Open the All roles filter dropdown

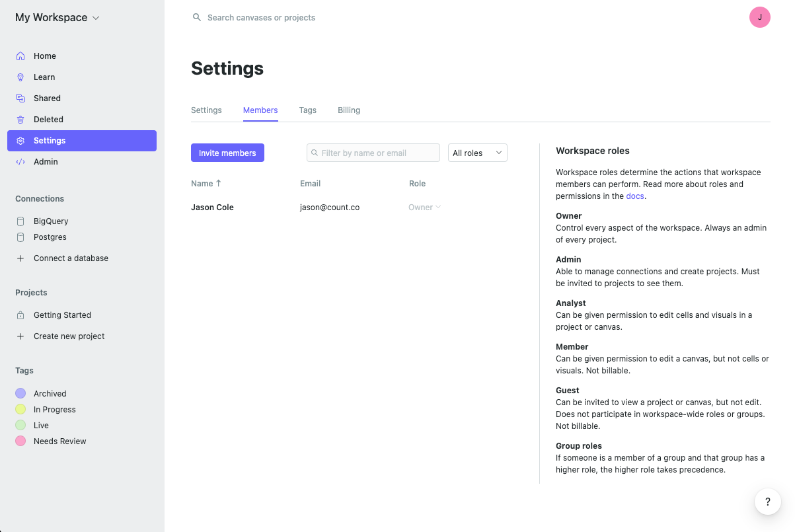tap(477, 153)
